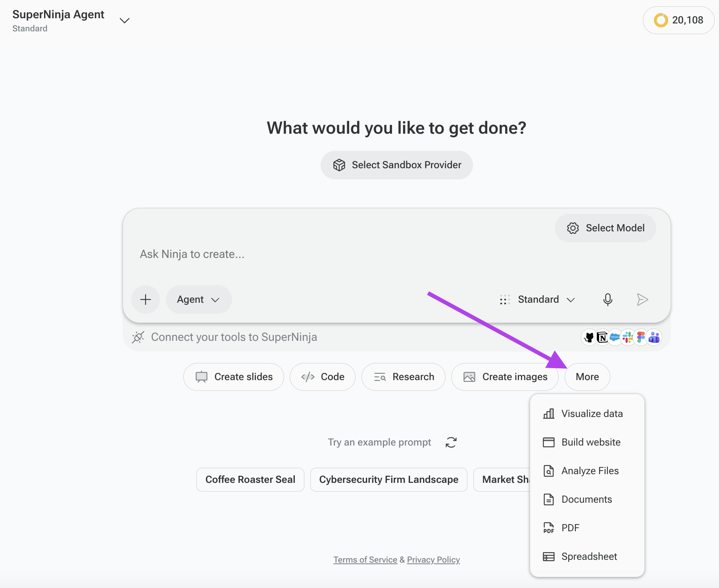Select the GitHub integration icon
The image size is (719, 588).
[589, 338]
